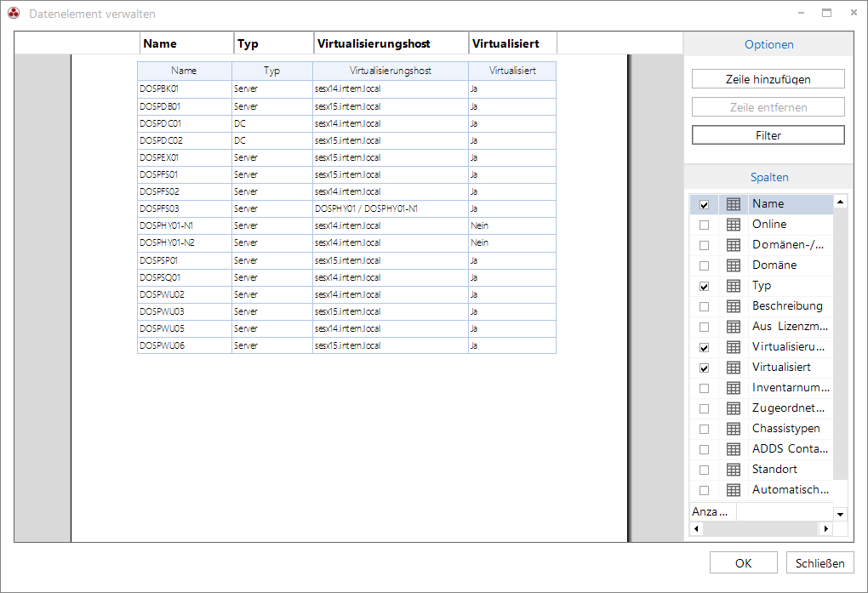Click the Optionen section header
The image size is (868, 593).
(768, 44)
